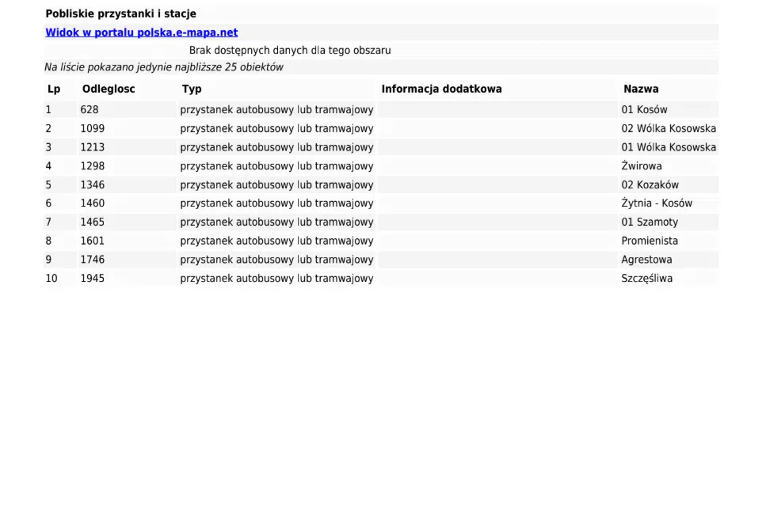Click the distance value 628
The width and height of the screenshot is (770, 532).
(90, 110)
